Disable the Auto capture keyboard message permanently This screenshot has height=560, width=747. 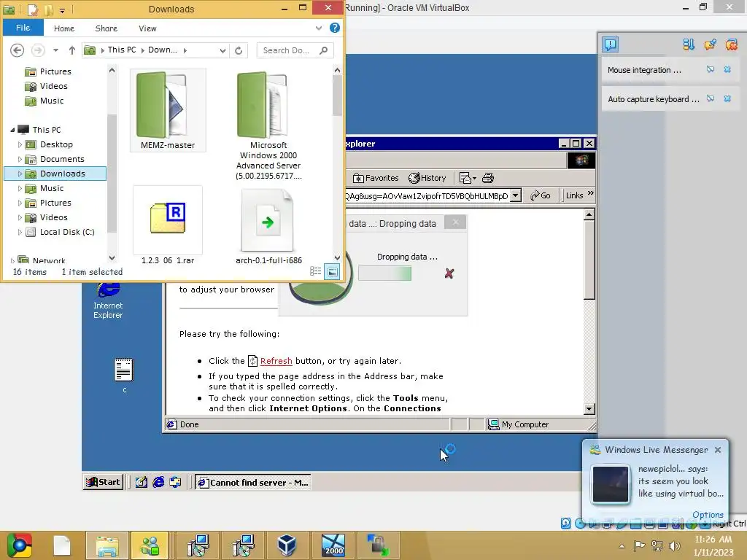[711, 98]
